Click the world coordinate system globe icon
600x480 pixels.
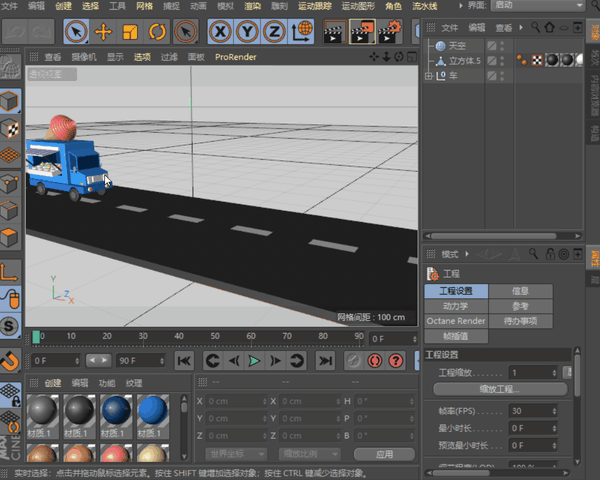[x=300, y=32]
